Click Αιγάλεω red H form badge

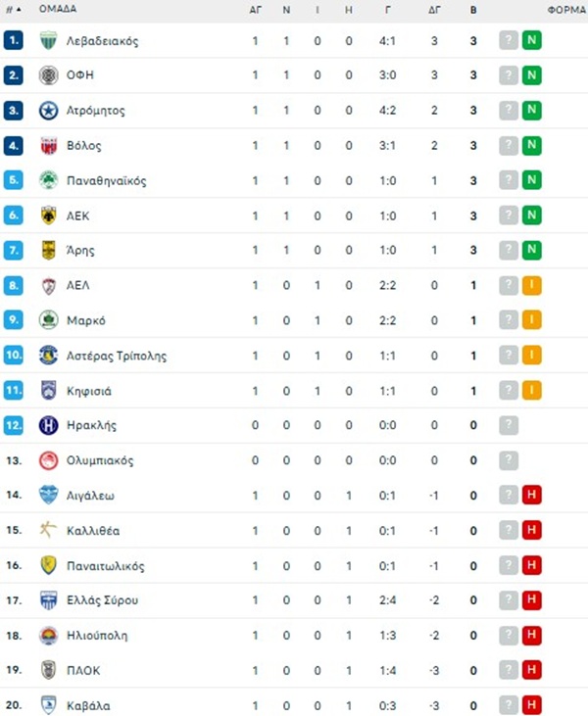[532, 495]
